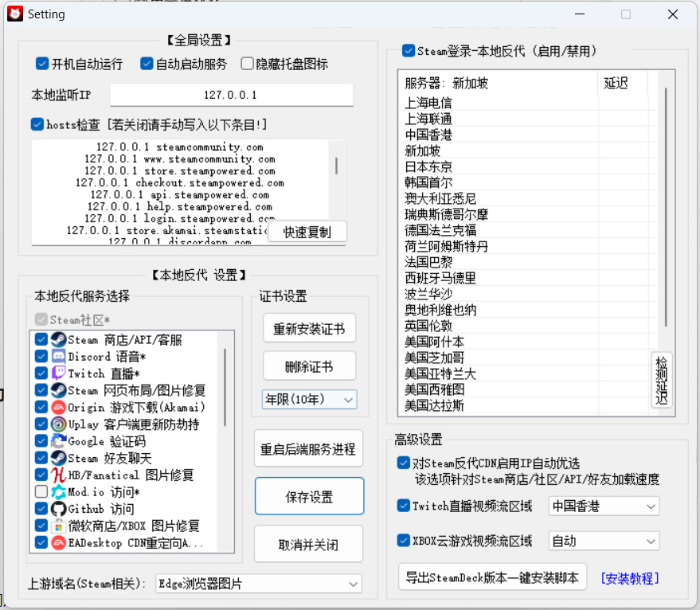The width and height of the screenshot is (700, 610).
Task: Select 中国香港 server in list
Action: pyautogui.click(x=526, y=135)
